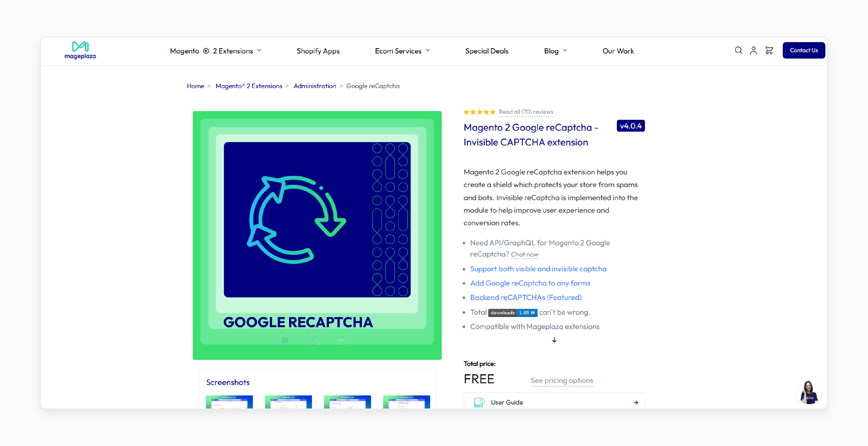868x446 pixels.
Task: Click the five-star rating
Action: coord(479,112)
